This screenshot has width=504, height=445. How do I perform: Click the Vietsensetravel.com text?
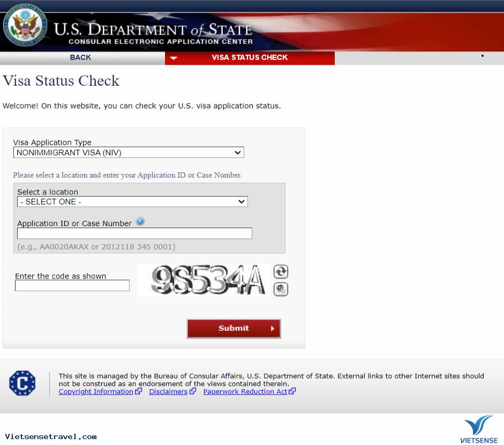coord(51,436)
